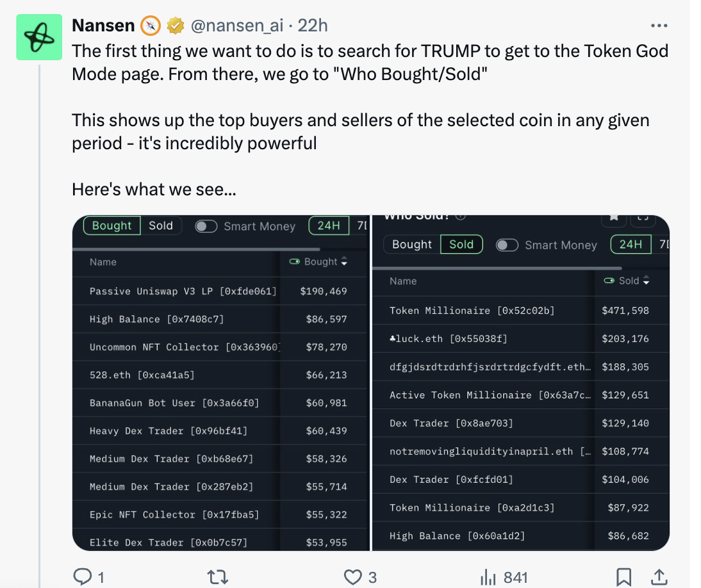Bookmark this tweet
Screen dimensions: 701x588
[x=623, y=577]
